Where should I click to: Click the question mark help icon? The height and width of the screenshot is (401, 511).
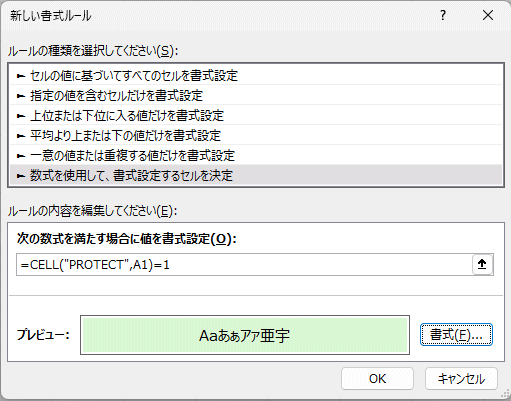click(443, 15)
